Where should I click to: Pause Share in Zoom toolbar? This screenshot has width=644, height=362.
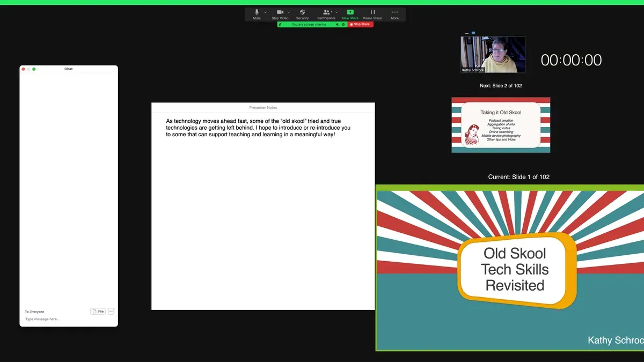(372, 14)
